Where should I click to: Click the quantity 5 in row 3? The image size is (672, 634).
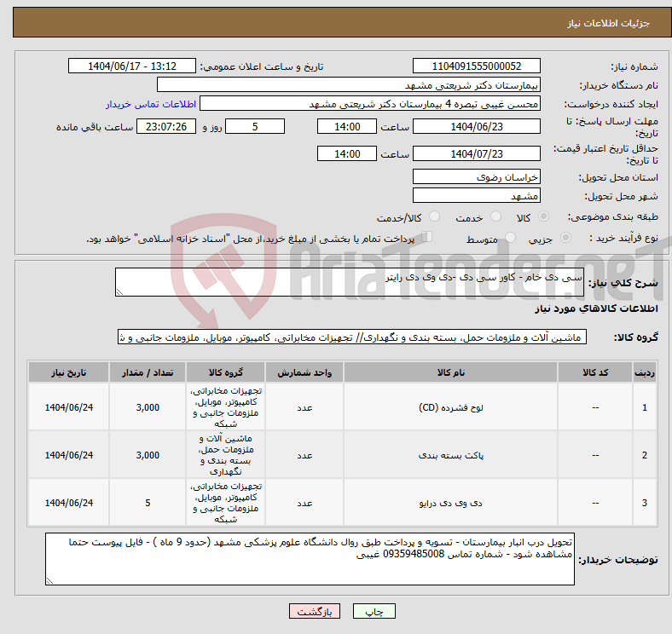click(x=148, y=503)
